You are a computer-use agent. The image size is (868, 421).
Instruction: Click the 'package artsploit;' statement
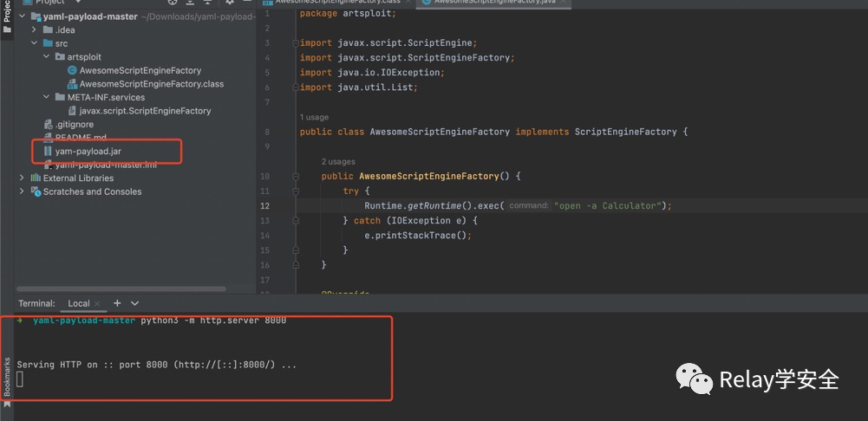tap(349, 13)
